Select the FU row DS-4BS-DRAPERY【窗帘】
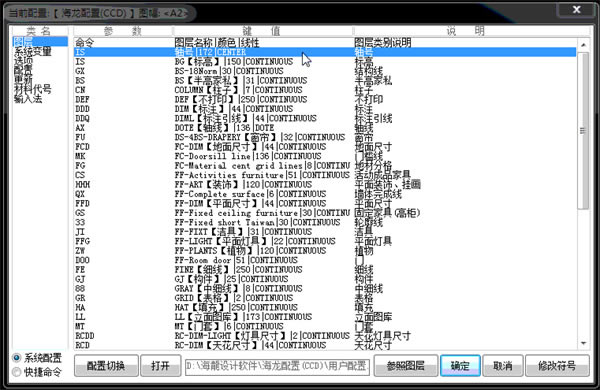Viewport: 600px width, 390px height. point(325,137)
